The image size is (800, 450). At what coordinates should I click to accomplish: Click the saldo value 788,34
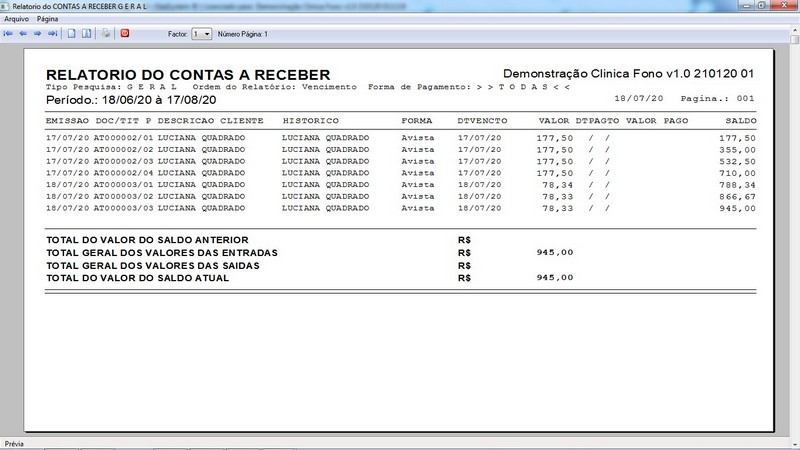(737, 185)
